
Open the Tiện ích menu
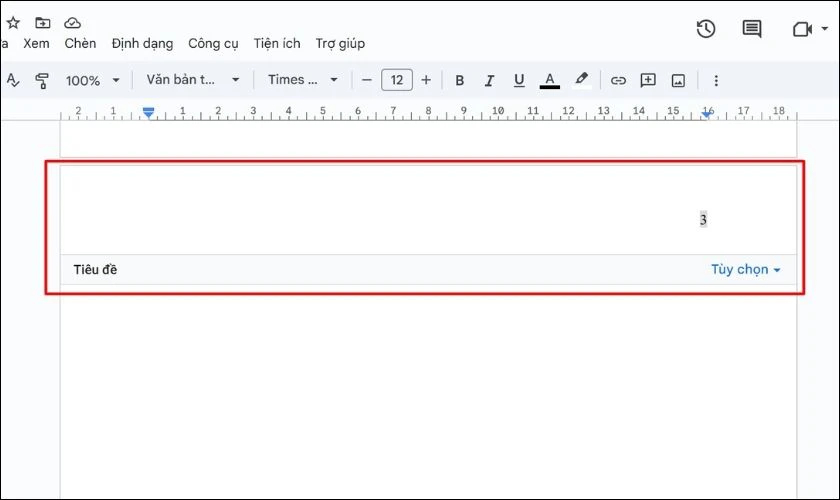277,43
